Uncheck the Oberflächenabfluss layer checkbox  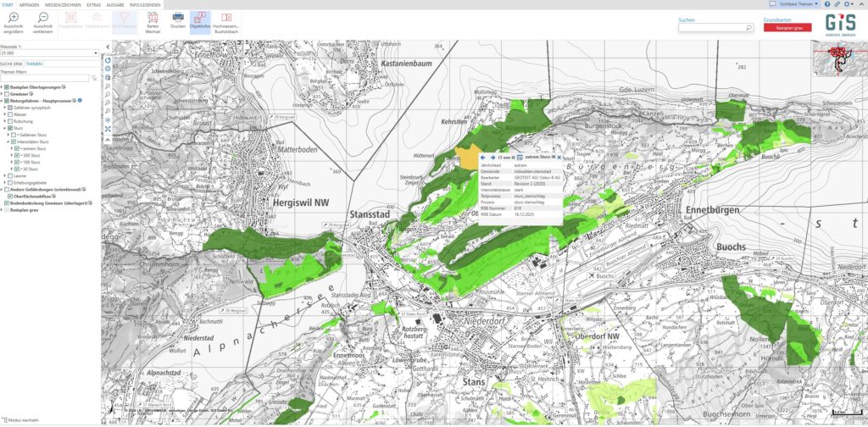click(11, 197)
